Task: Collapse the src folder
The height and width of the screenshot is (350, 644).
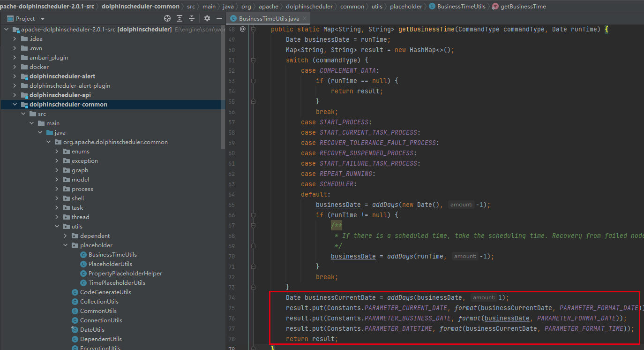Action: click(23, 114)
